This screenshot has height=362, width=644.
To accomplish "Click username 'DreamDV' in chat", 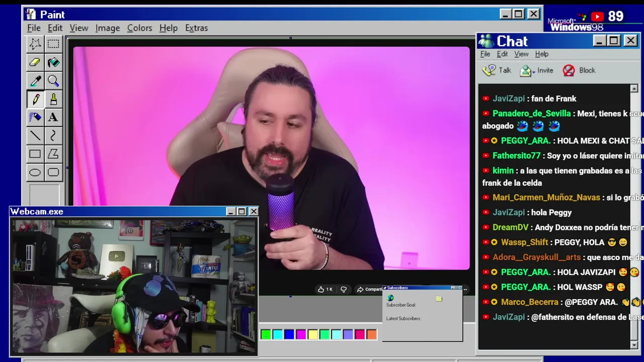I will [511, 228].
